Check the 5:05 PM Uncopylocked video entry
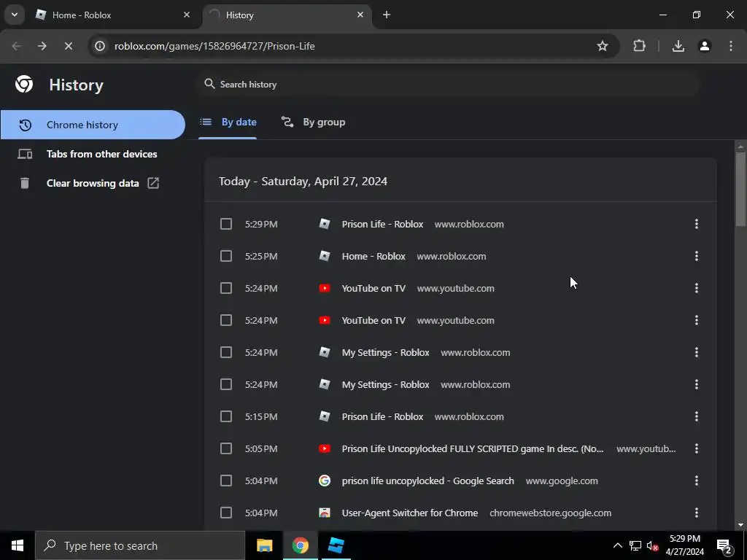The width and height of the screenshot is (747, 560). tap(226, 448)
